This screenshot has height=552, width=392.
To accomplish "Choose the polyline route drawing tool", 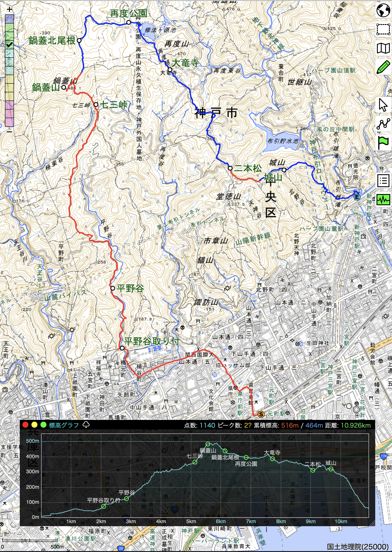I will [x=383, y=124].
